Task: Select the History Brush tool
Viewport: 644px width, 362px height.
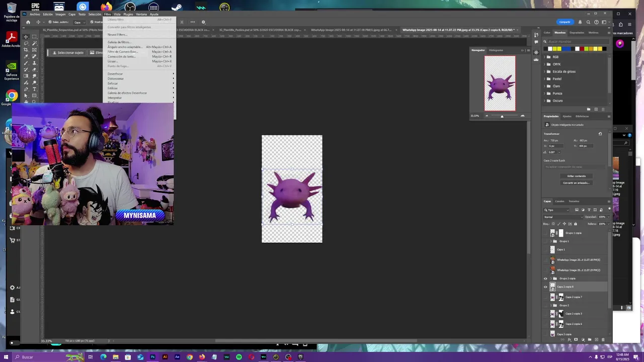Action: (x=26, y=69)
